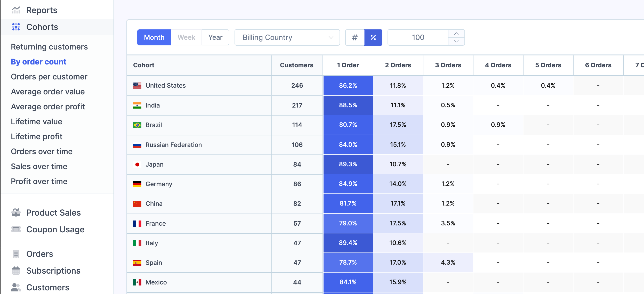Enable percentage display mode
The height and width of the screenshot is (294, 644).
374,37
